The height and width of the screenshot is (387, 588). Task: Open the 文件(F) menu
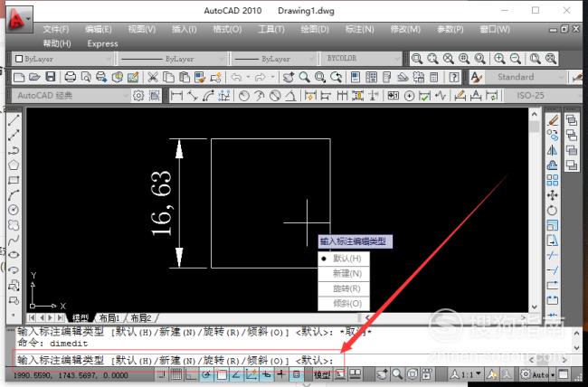(x=56, y=30)
